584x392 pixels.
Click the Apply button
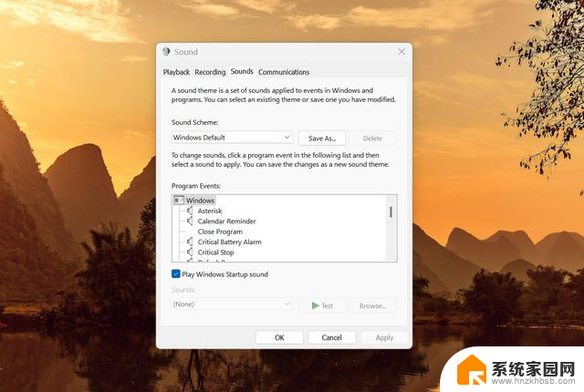point(384,337)
